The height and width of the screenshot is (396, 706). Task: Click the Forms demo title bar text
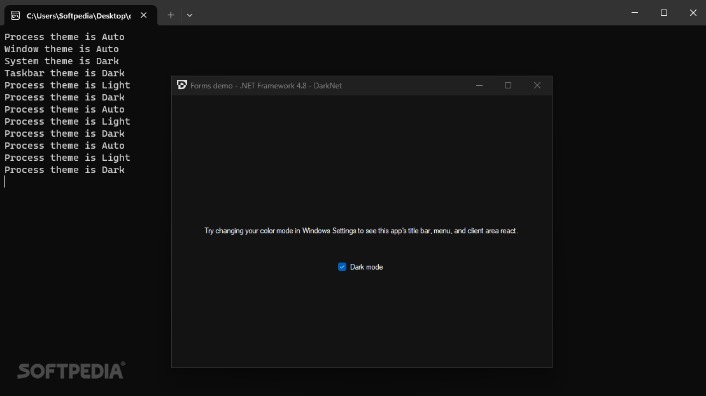click(x=266, y=86)
